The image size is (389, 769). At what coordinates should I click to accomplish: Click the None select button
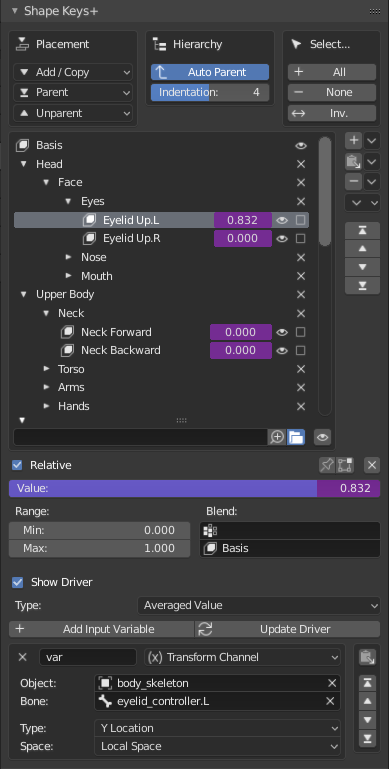click(332, 92)
